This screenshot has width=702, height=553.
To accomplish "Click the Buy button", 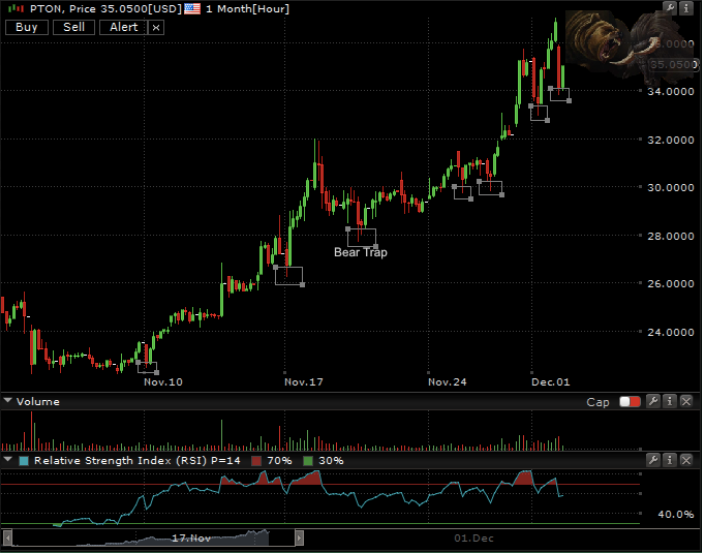I will click(x=26, y=27).
